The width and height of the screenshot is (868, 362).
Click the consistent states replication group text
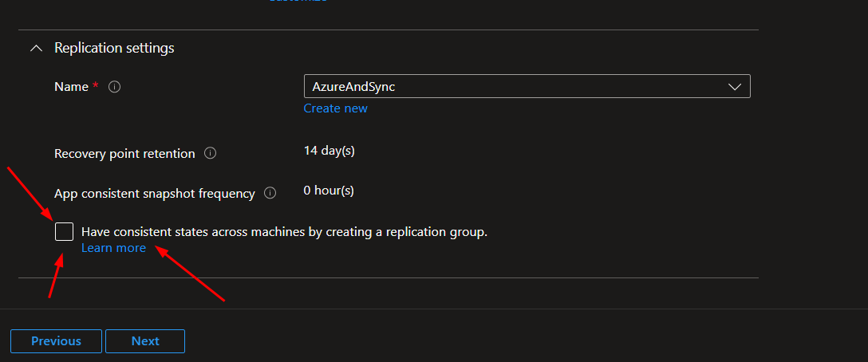pos(285,232)
